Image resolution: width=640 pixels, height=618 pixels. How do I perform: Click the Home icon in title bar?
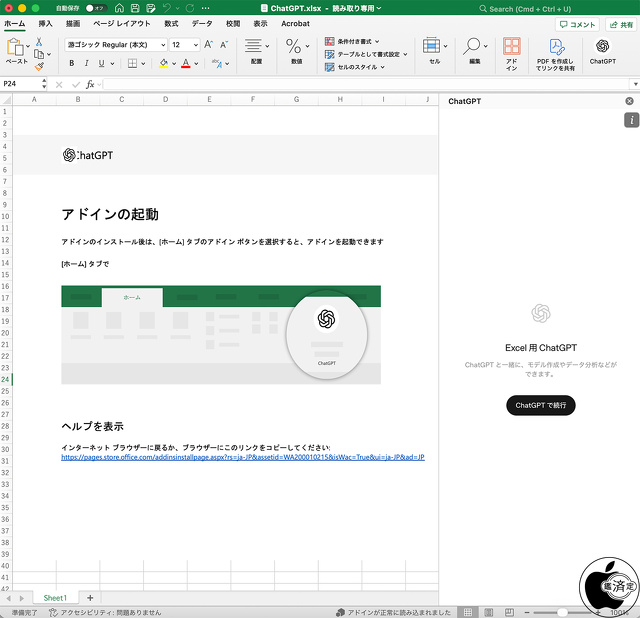coord(119,8)
